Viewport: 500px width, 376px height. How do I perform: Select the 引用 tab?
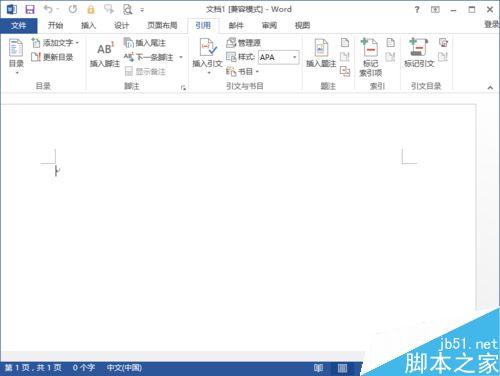203,25
